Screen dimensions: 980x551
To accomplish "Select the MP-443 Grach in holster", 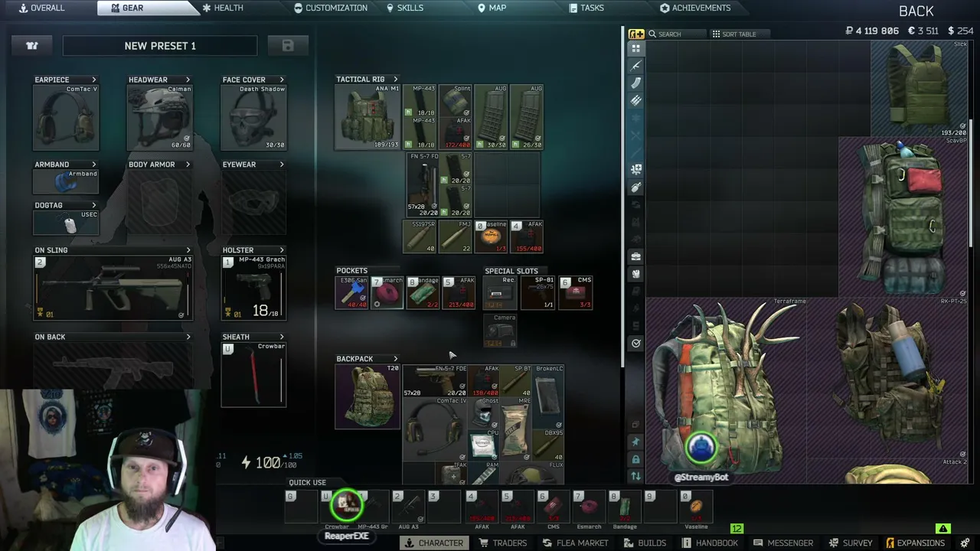I will (253, 288).
